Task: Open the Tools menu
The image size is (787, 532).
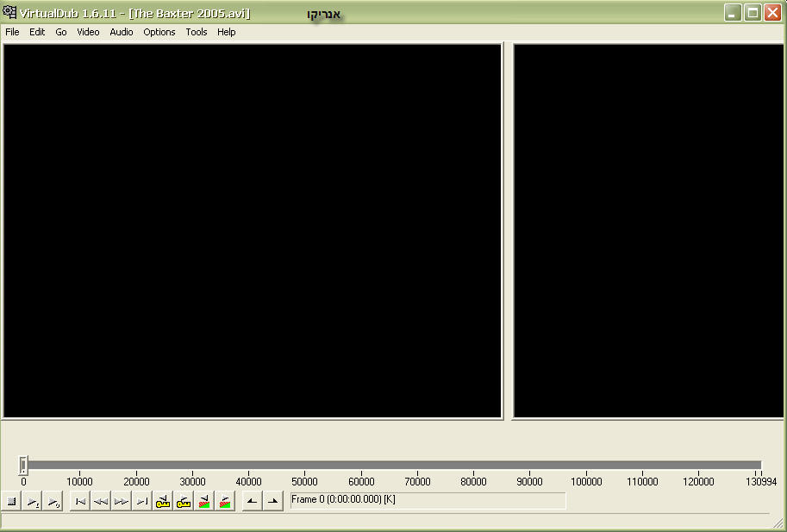Action: coord(197,32)
